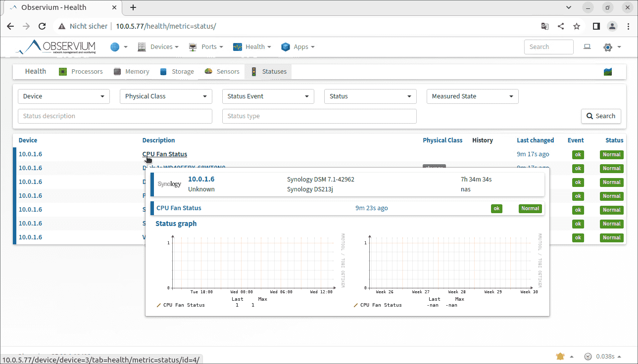This screenshot has width=638, height=364.
Task: Open the Measured State filter dropdown
Action: tap(473, 96)
